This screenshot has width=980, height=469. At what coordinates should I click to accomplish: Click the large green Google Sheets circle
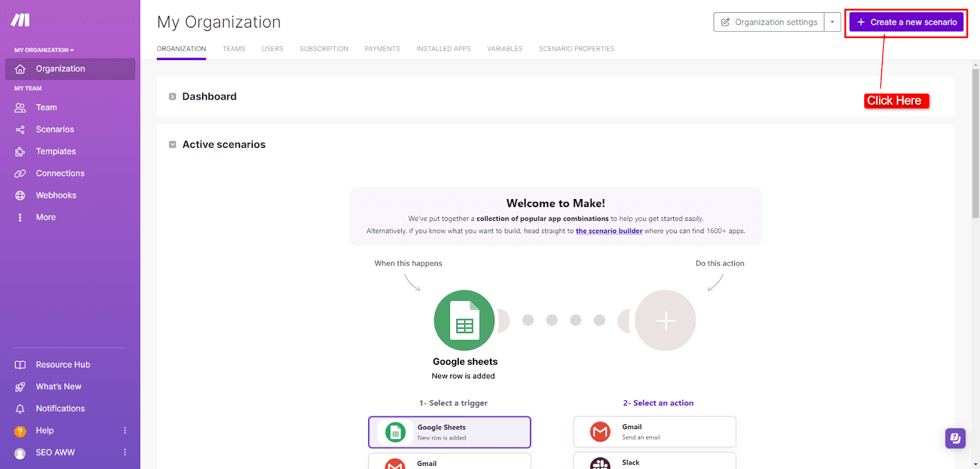[464, 320]
